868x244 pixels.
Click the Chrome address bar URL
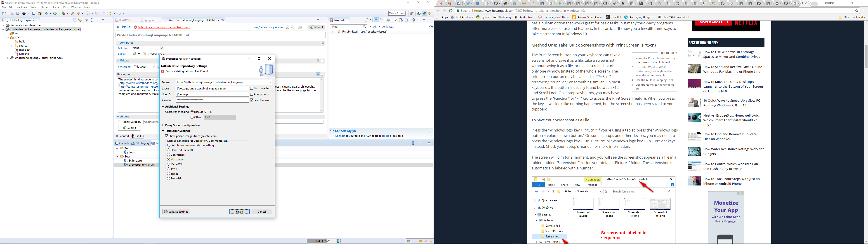click(530, 11)
